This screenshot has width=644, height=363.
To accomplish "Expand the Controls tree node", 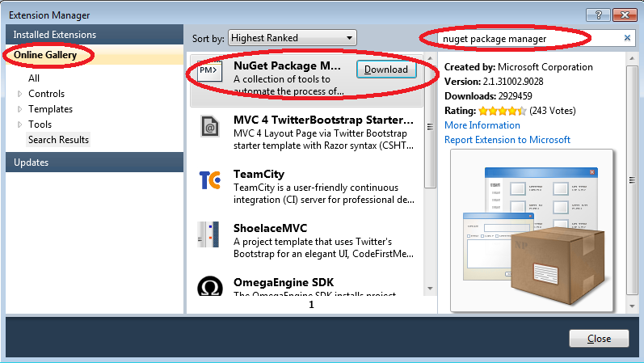I will tap(19, 94).
